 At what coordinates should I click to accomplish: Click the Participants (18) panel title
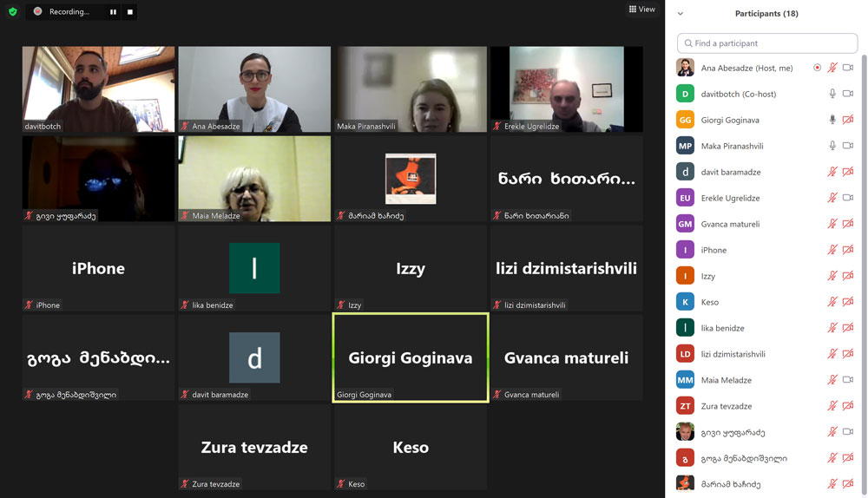[x=766, y=14]
